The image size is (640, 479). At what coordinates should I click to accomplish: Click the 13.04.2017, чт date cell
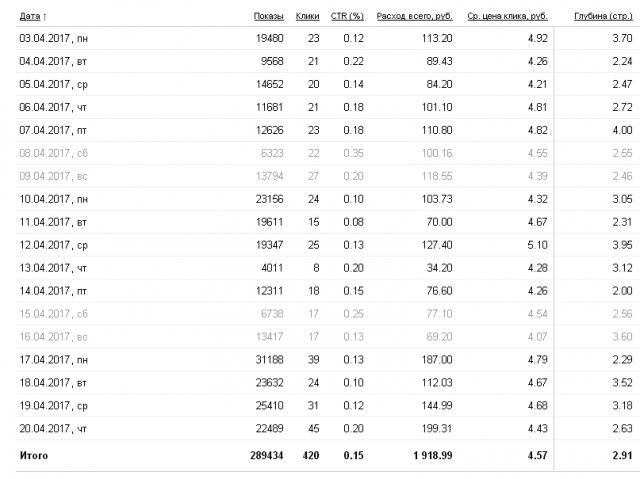coord(58,267)
